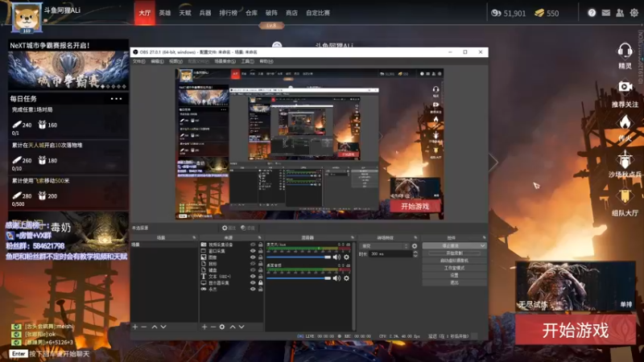This screenshot has width=644, height=362.
Task: Mute the mic channel speaker icon in mixer
Action: [336, 257]
